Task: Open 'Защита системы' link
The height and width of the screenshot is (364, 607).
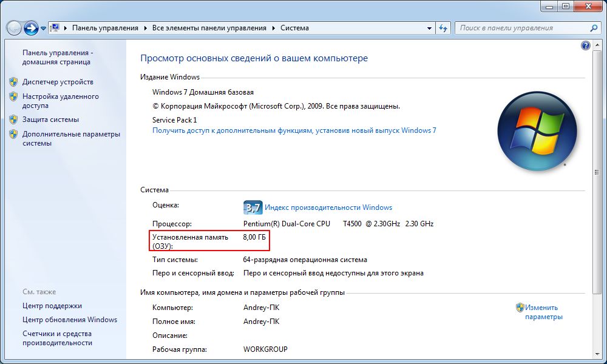Action: point(50,120)
